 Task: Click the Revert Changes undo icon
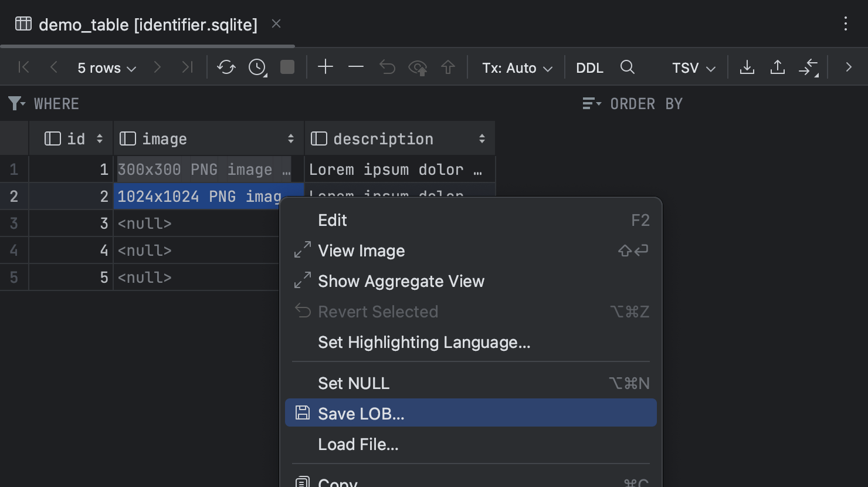coord(386,67)
